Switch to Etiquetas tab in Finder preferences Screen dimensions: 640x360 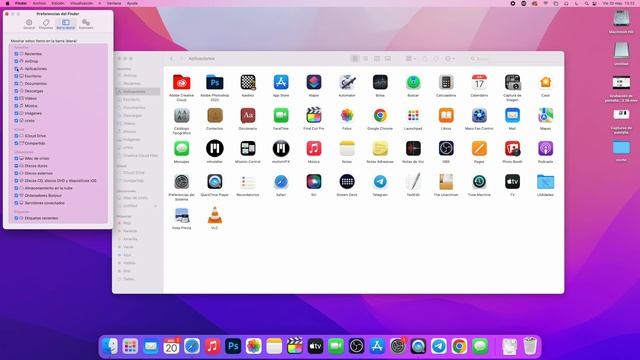46,24
